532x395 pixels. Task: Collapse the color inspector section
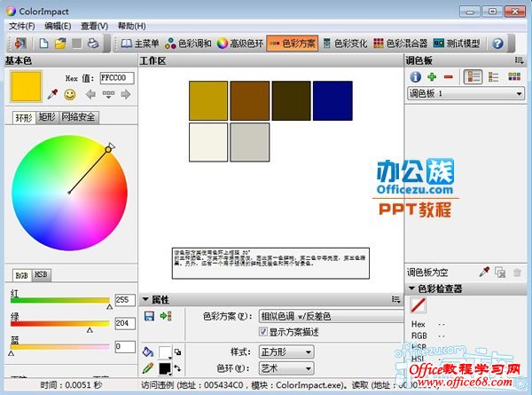(x=411, y=288)
